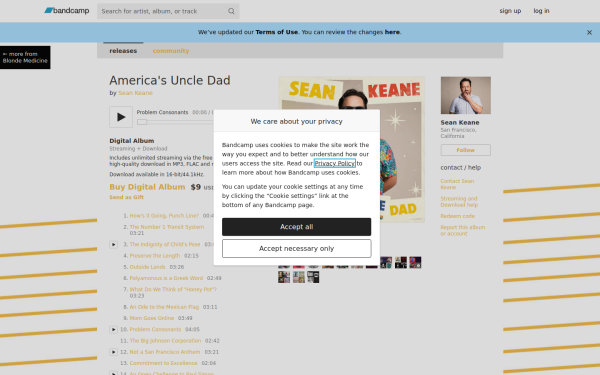
Task: Open Streaming and Download help
Action: [x=459, y=202]
